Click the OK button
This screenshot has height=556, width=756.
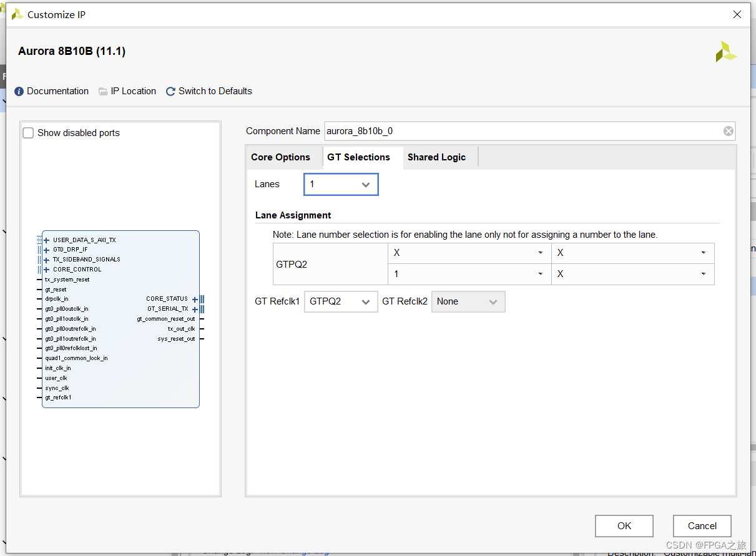pyautogui.click(x=624, y=526)
